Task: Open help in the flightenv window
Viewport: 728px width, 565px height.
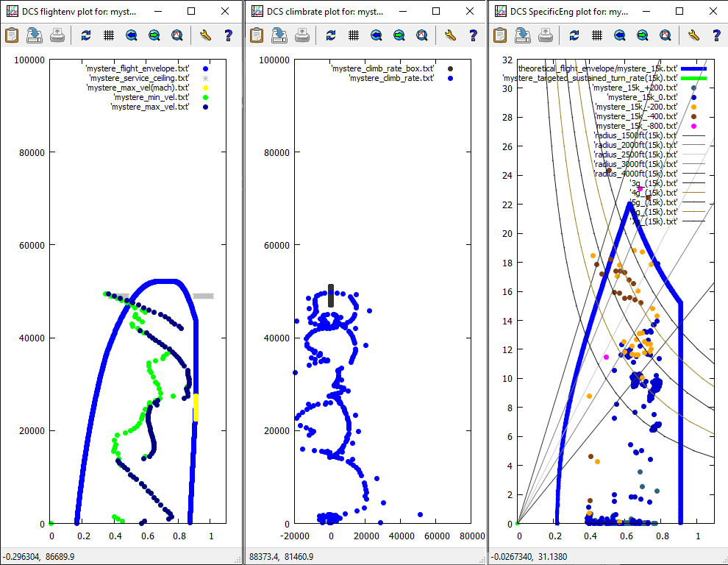Action: (228, 35)
